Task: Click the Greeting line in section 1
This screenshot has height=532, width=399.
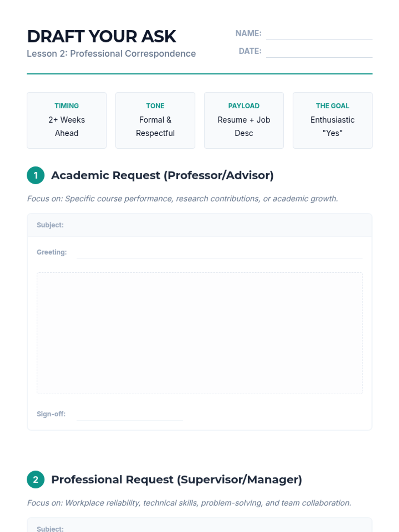Action: tap(219, 252)
